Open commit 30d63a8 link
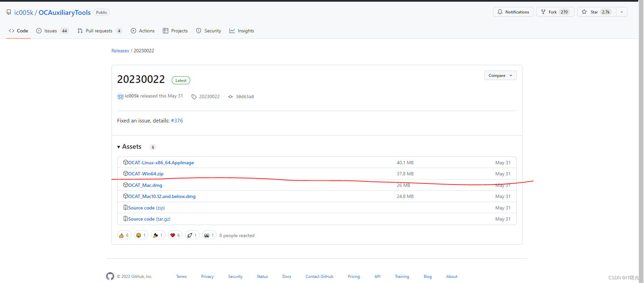The image size is (644, 283). tap(245, 96)
